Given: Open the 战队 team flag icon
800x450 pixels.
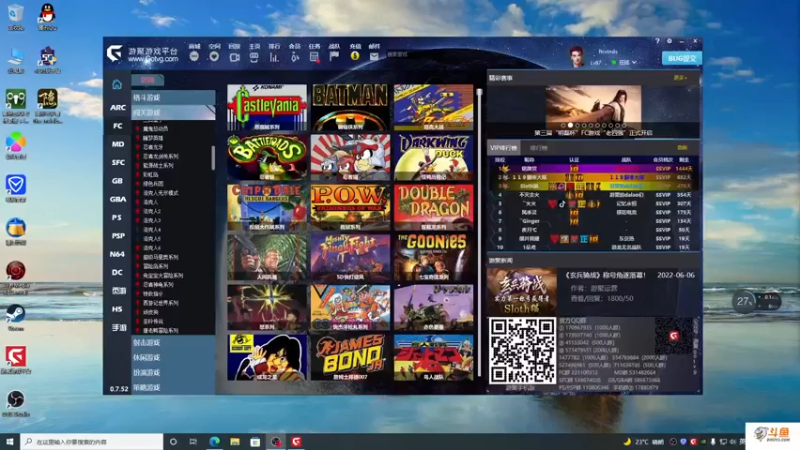Looking at the screenshot, I should 334,57.
